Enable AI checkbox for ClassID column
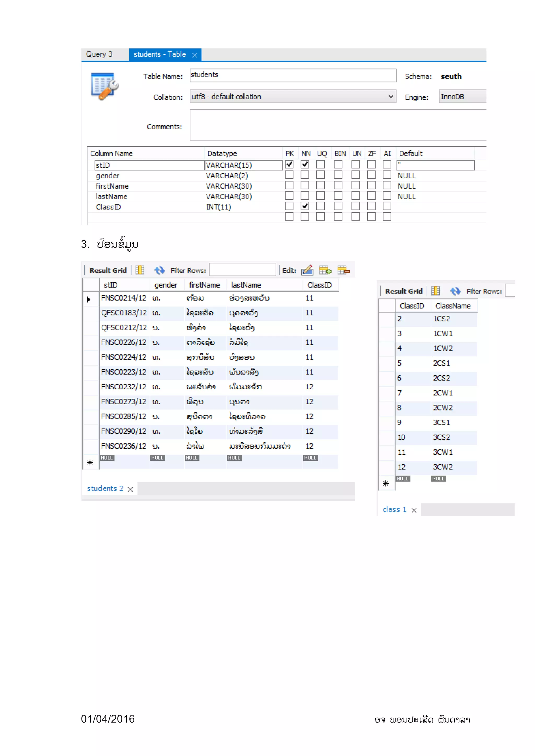 coord(387,206)
